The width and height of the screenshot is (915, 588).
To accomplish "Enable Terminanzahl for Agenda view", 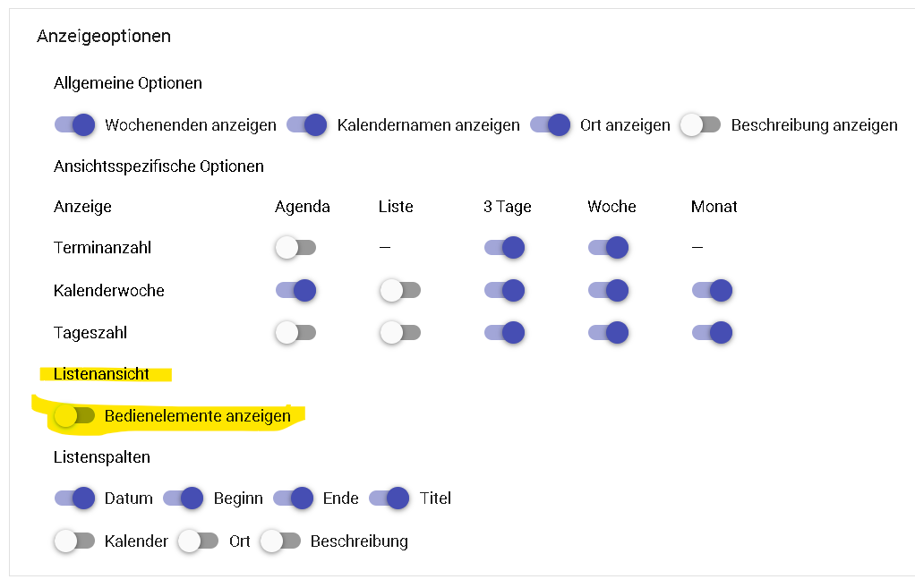I will pyautogui.click(x=295, y=247).
